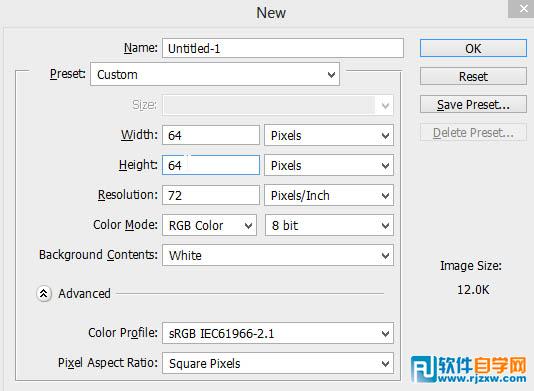Close the New dialog window
The width and height of the screenshot is (534, 391).
(x=522, y=9)
